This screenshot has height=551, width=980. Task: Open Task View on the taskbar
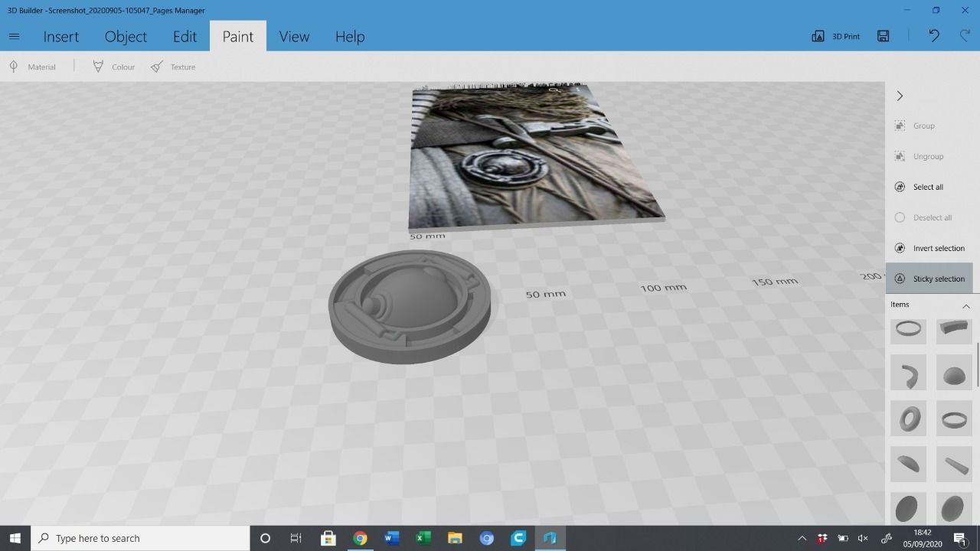click(x=296, y=538)
